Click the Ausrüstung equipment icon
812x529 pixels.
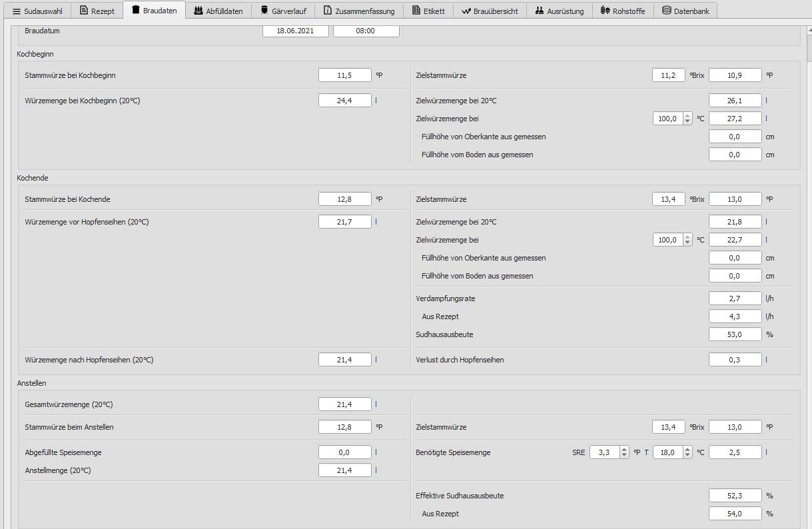click(540, 11)
